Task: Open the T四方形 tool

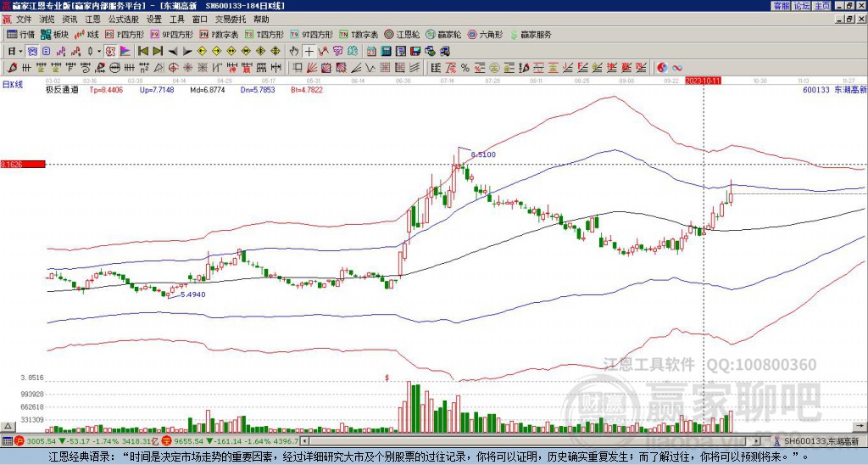Action: pos(264,34)
